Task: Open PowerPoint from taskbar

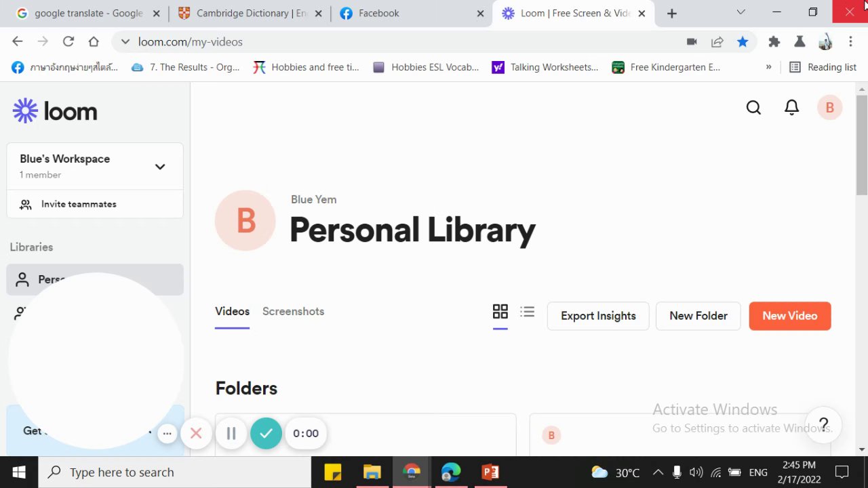Action: (490, 472)
